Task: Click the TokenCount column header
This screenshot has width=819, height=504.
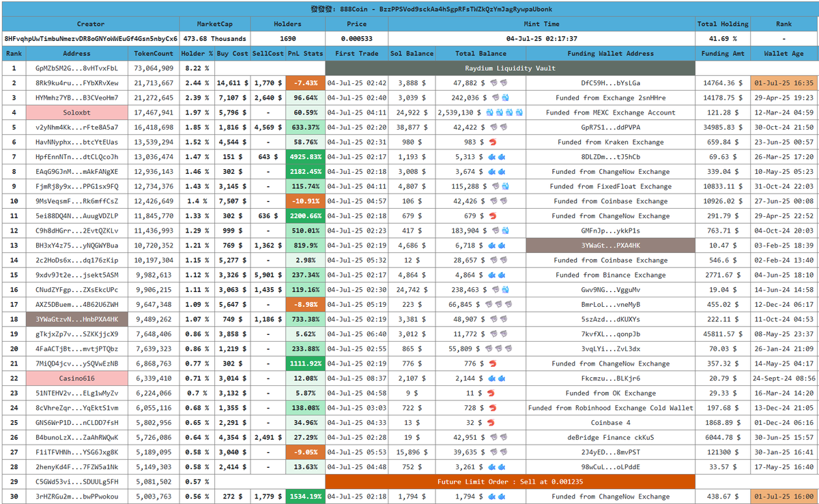Action: tap(154, 53)
